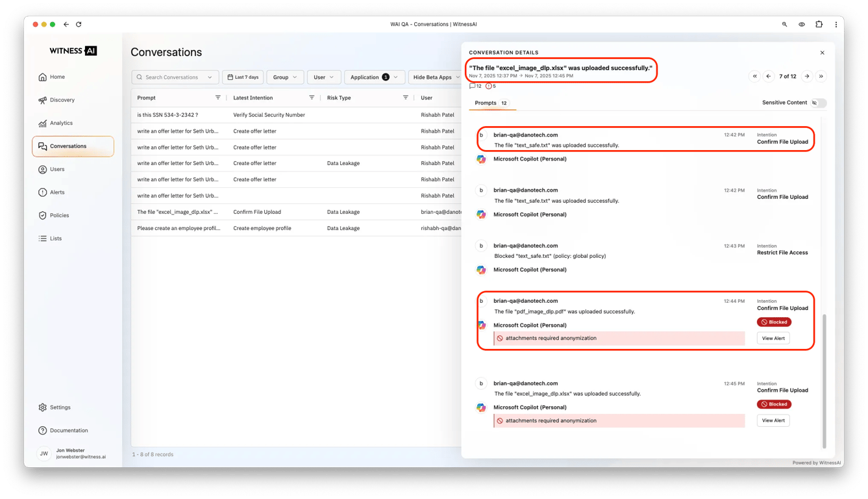Screen dimensions: 868x499
Task: Expand the Search Conversations dropdown chevron
Action: click(210, 77)
